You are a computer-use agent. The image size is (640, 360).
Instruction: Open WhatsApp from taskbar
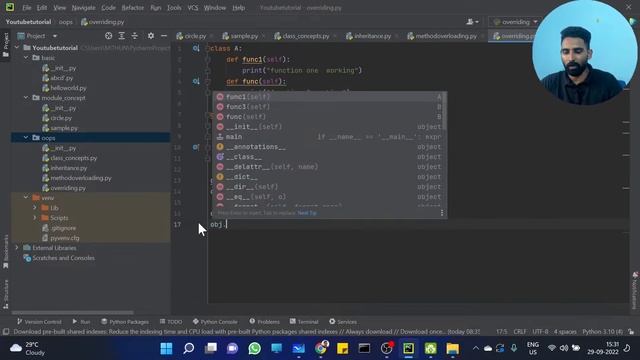[254, 349]
